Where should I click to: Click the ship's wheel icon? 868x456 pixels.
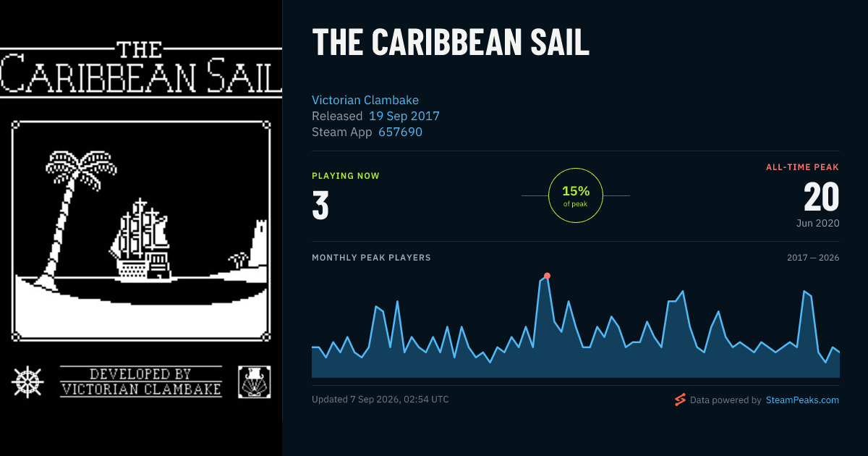point(27,381)
